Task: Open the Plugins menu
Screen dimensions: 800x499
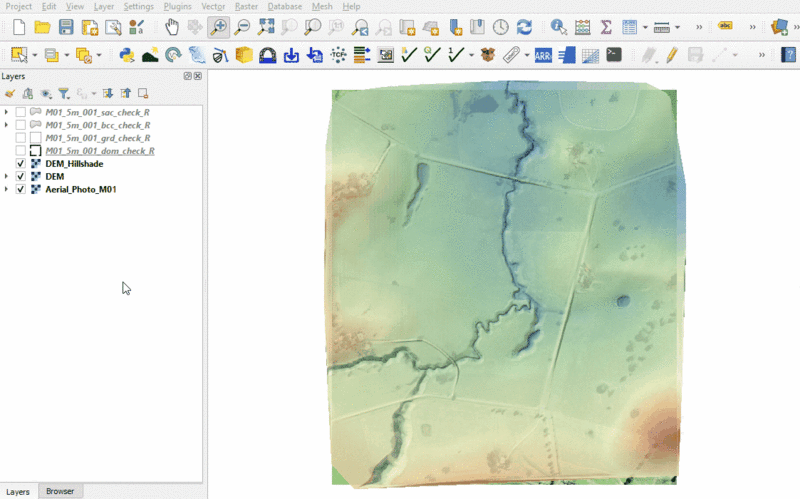Action: [177, 6]
